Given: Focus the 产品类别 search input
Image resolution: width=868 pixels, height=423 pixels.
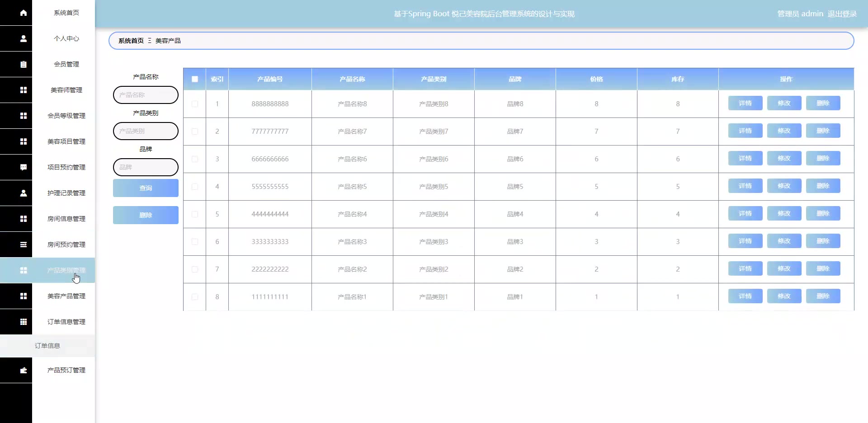Looking at the screenshot, I should click(146, 131).
